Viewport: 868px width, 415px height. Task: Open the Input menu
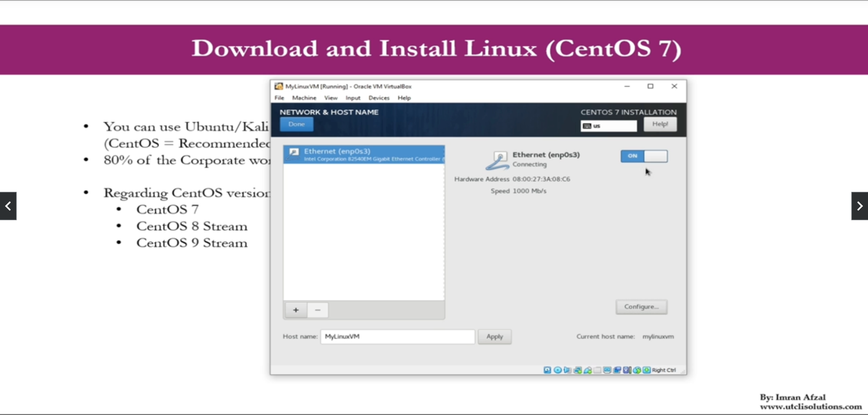(353, 98)
